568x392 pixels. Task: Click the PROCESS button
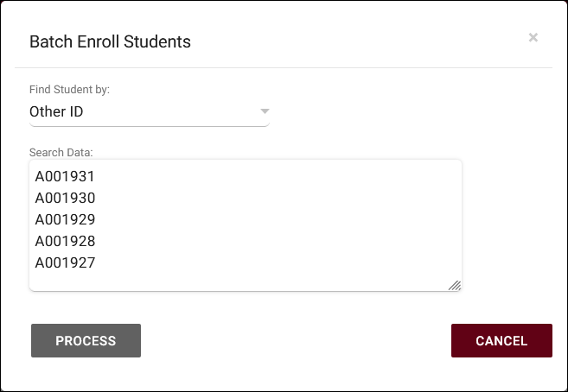[x=86, y=341]
